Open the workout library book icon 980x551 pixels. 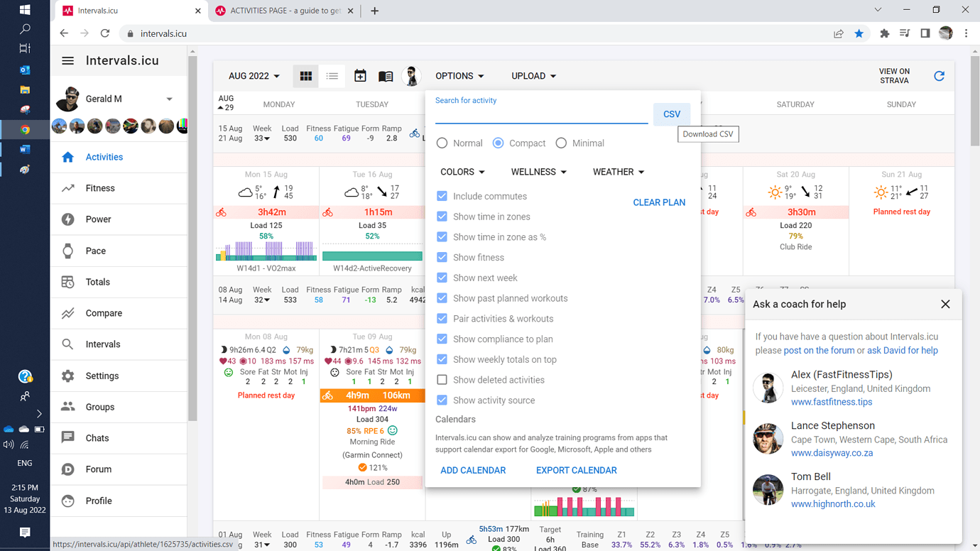[386, 76]
